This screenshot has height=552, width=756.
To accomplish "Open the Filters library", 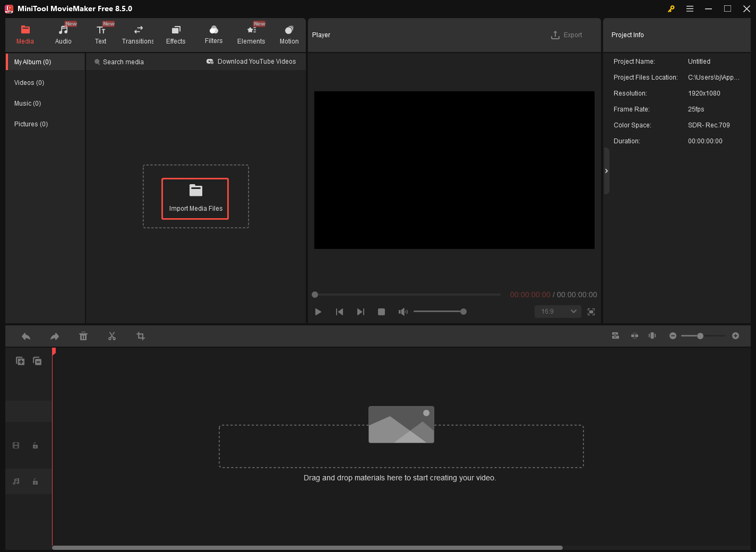I will (213, 34).
